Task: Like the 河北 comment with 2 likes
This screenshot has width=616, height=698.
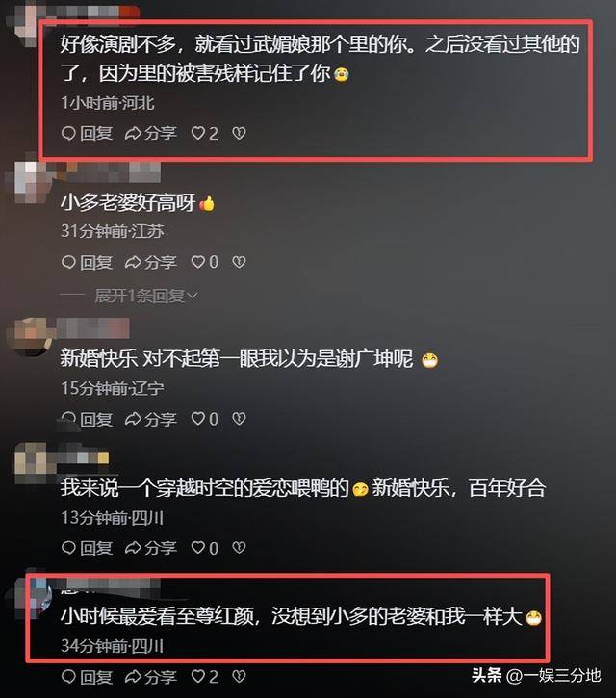Action: coord(205,133)
